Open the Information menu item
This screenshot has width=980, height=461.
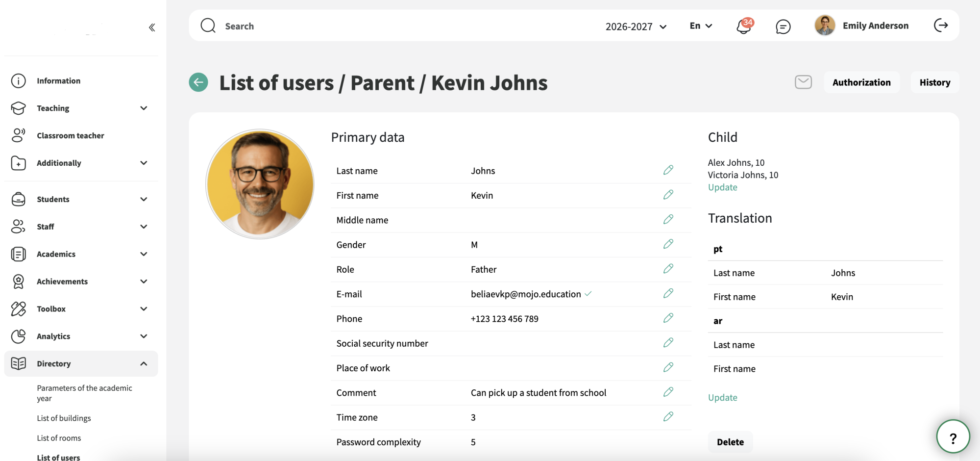click(81, 80)
